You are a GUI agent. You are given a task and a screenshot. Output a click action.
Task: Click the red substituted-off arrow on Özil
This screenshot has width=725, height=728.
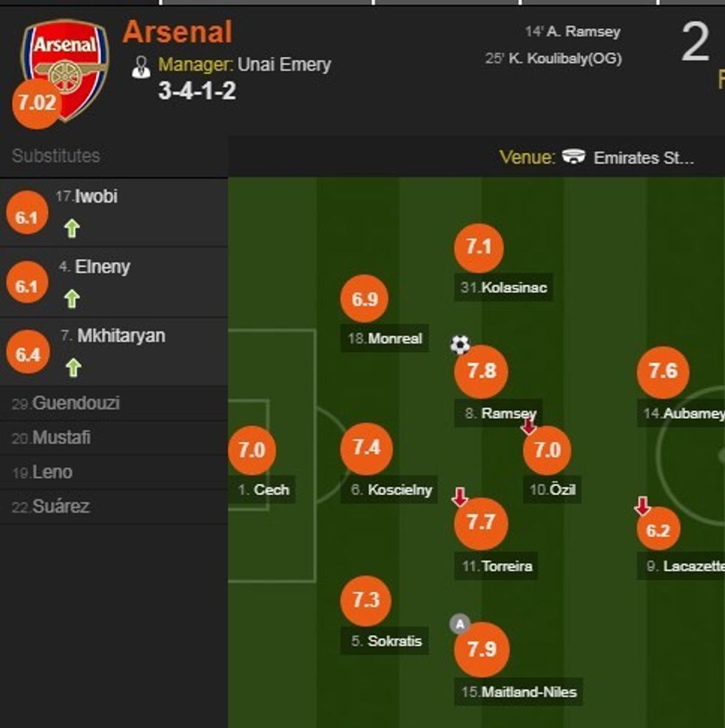pos(528,426)
